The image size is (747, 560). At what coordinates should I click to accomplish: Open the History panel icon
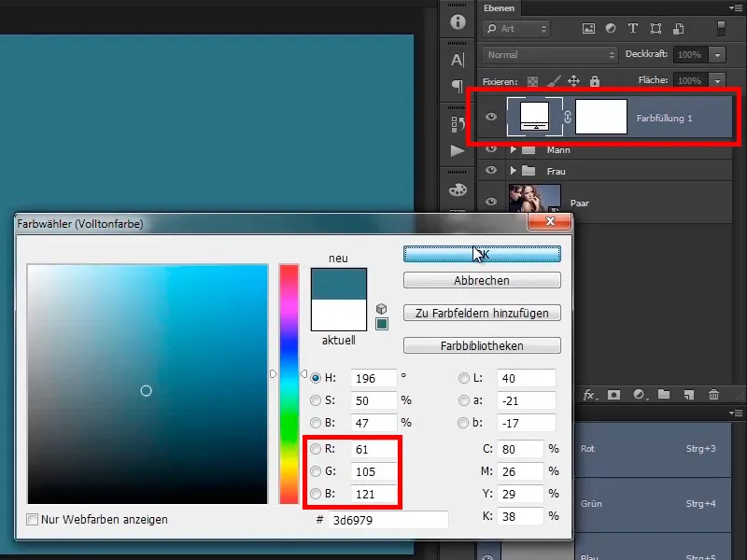pyautogui.click(x=458, y=124)
